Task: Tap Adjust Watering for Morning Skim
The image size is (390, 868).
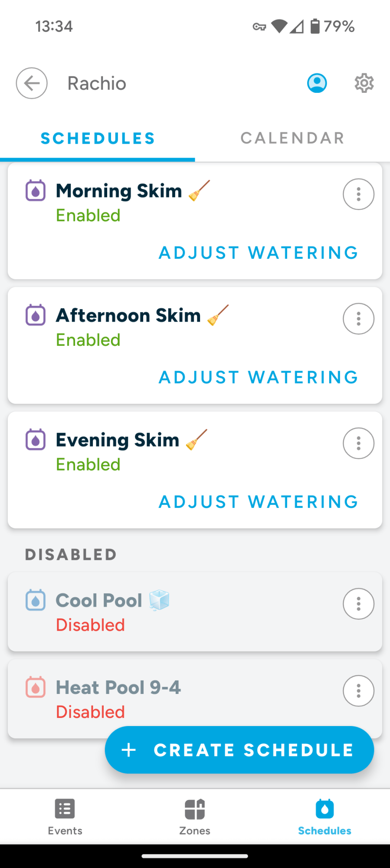Action: click(259, 253)
